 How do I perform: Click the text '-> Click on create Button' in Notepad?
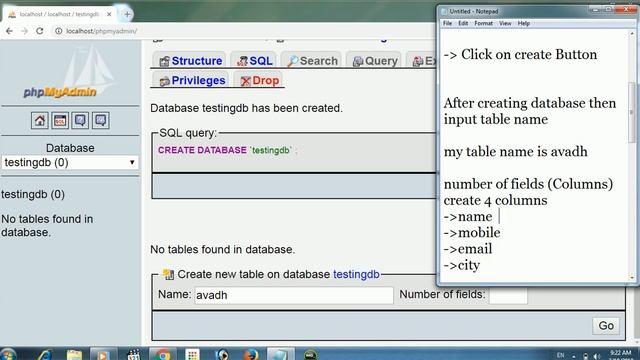520,54
